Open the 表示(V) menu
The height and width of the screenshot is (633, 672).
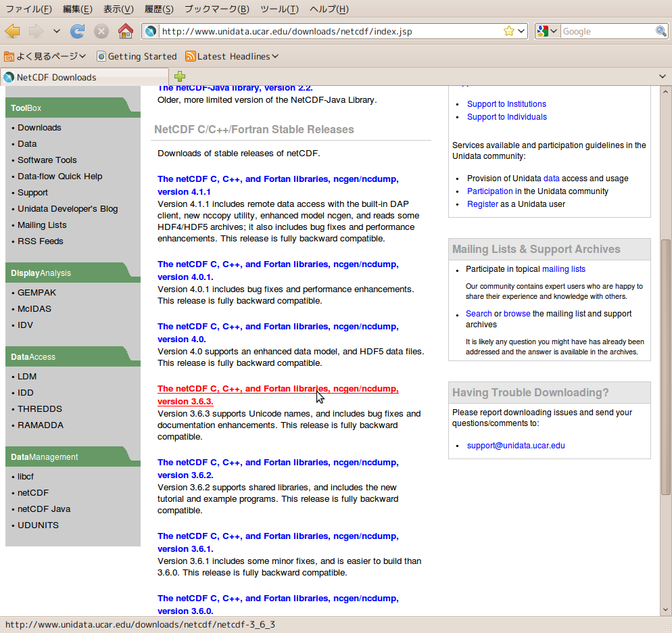[x=119, y=9]
